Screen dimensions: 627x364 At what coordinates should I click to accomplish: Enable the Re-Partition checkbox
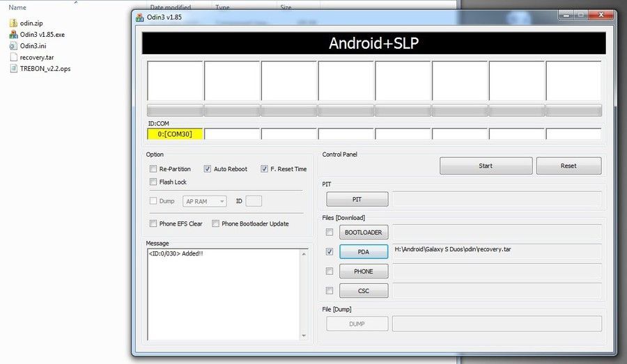tap(153, 168)
